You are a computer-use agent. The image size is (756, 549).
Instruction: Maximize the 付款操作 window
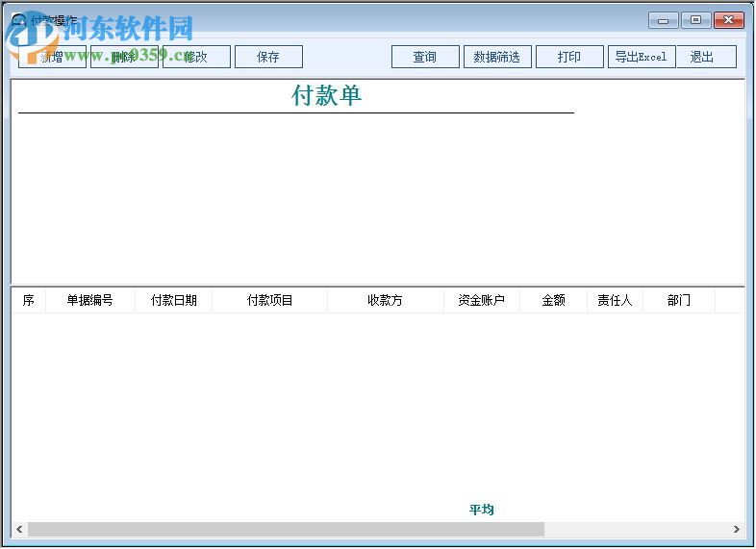pyautogui.click(x=695, y=20)
